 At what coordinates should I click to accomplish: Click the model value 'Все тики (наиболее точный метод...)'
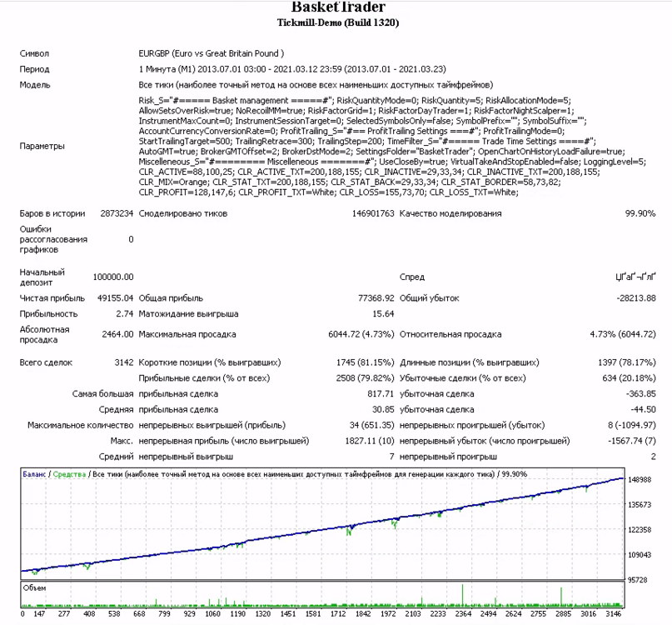coord(316,85)
